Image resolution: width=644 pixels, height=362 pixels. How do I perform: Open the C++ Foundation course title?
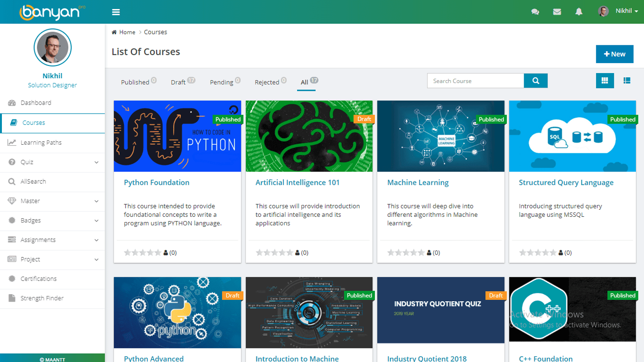546,359
